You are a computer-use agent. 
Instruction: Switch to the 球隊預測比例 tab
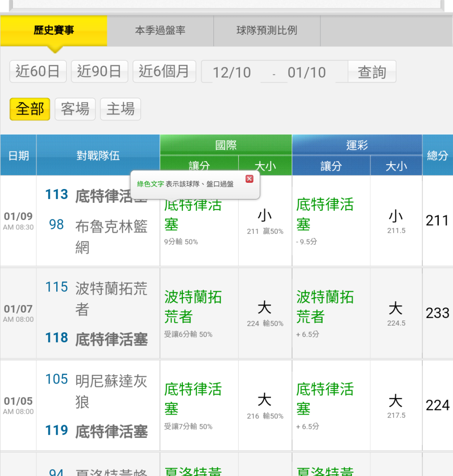tap(267, 30)
